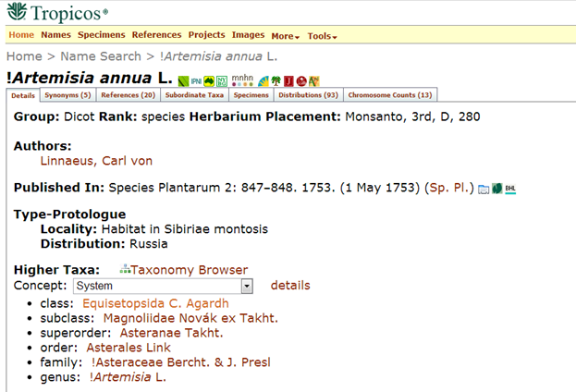
Task: Open superorder Asteranae Takht. link
Action: tap(172, 333)
